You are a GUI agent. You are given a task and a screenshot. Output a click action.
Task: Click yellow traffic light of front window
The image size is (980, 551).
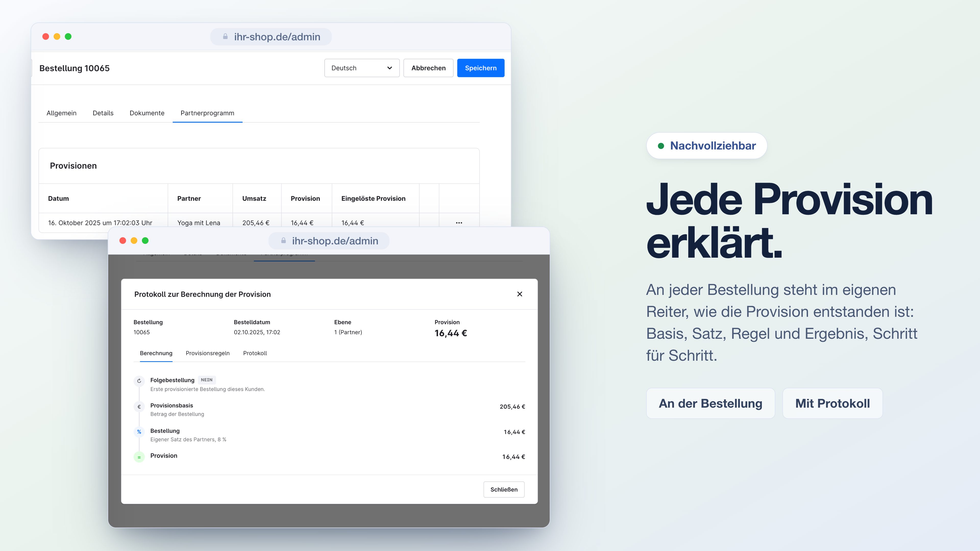click(134, 240)
